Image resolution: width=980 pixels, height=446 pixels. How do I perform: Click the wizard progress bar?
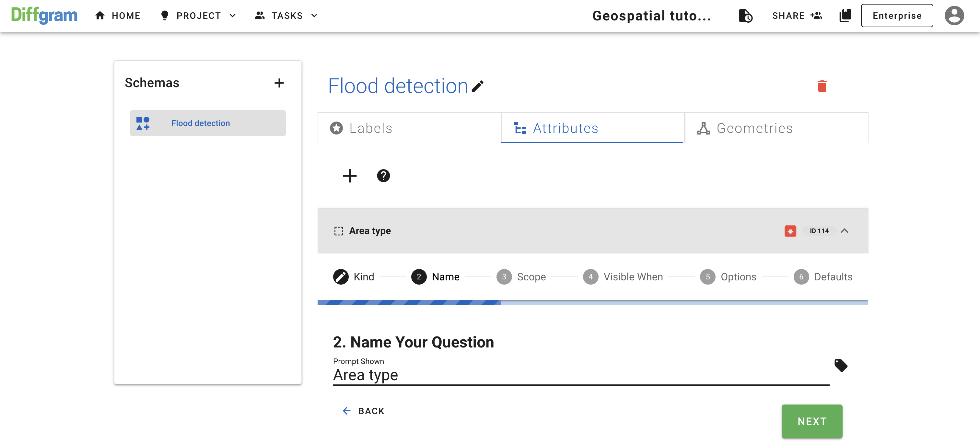(x=593, y=302)
